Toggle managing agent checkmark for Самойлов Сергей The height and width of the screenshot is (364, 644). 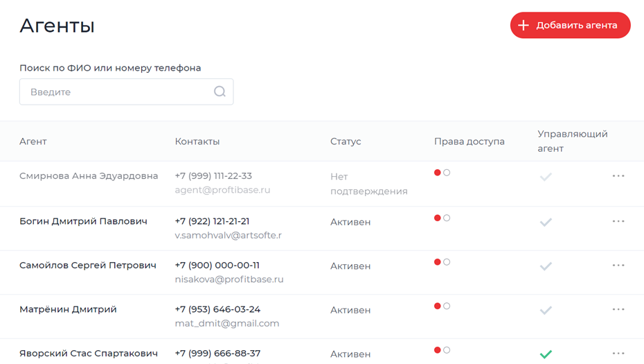(x=546, y=266)
